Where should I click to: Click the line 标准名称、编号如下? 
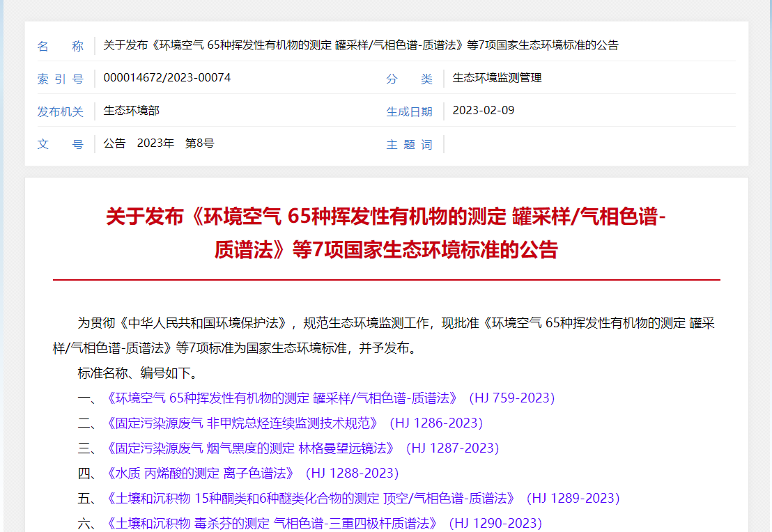[x=137, y=373]
